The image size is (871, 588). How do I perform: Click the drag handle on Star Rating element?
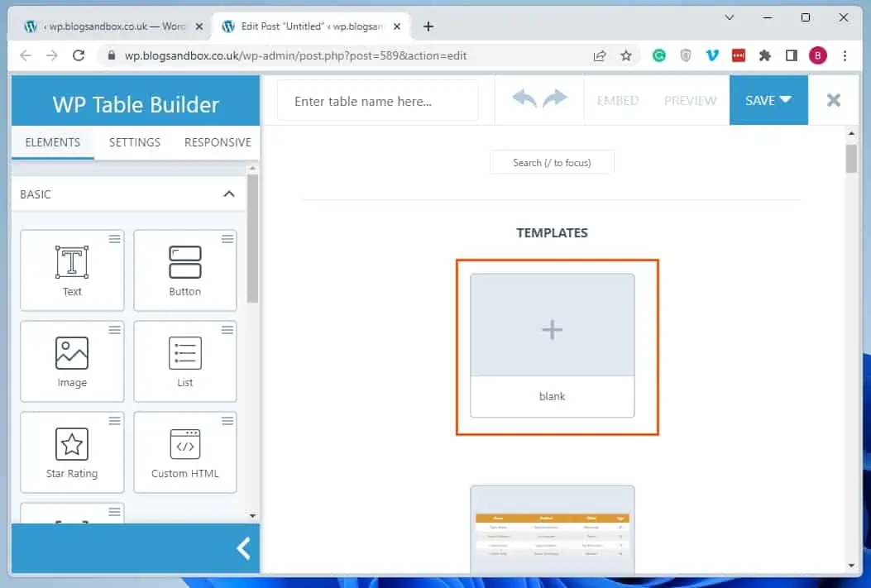click(114, 421)
